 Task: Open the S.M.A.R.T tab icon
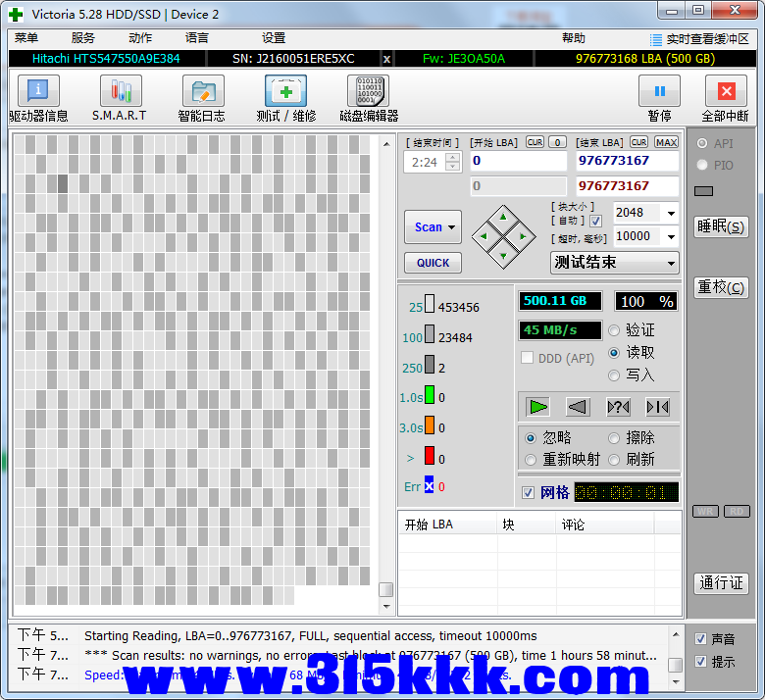[120, 92]
